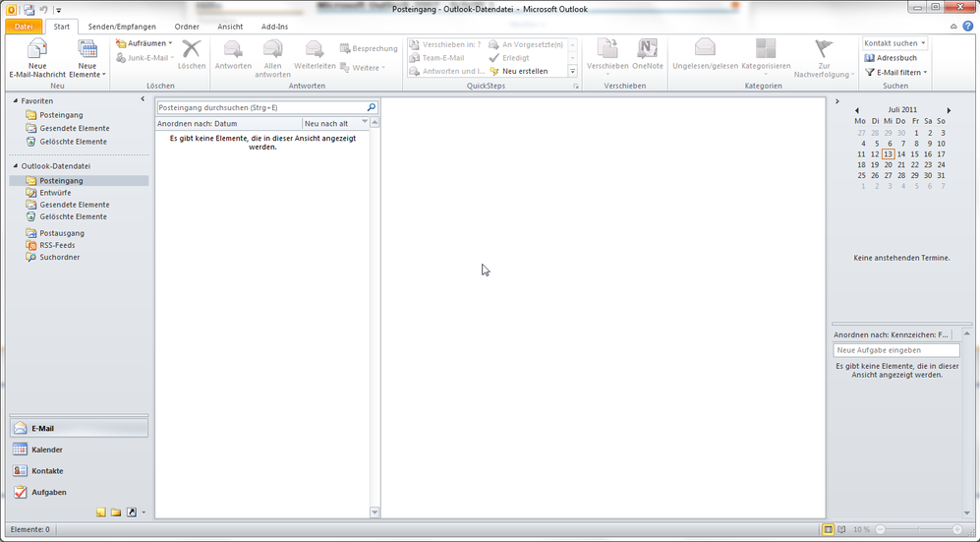The image size is (980, 542).
Task: Open the Aufräumen dropdown
Action: (144, 43)
